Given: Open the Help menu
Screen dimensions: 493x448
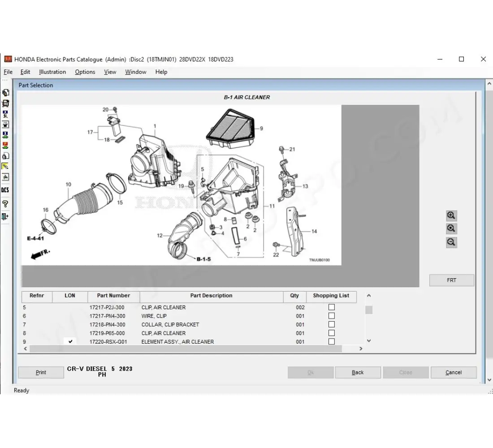Looking at the screenshot, I should pyautogui.click(x=161, y=72).
